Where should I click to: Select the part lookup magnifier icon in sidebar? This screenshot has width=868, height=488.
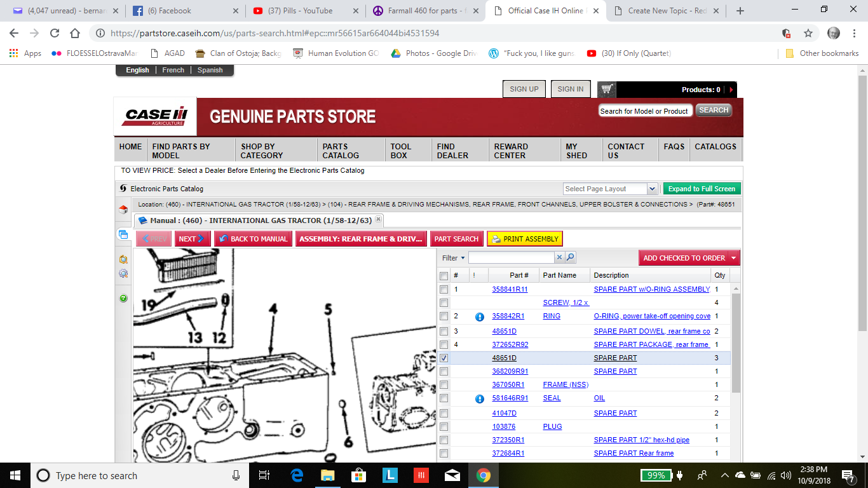123,259
